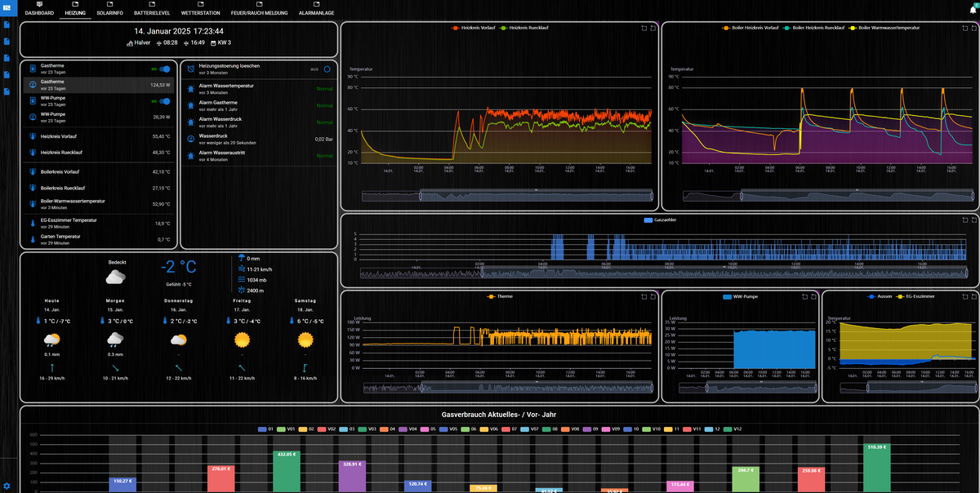Viewport: 980px width, 493px height.
Task: Click the Donnerstag forecast heading
Action: coord(177,300)
